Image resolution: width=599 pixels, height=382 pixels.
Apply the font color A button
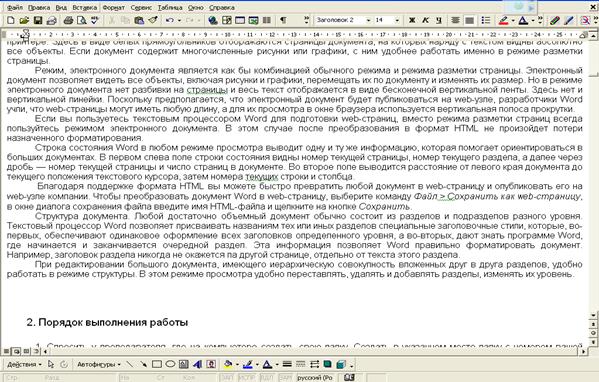523,20
